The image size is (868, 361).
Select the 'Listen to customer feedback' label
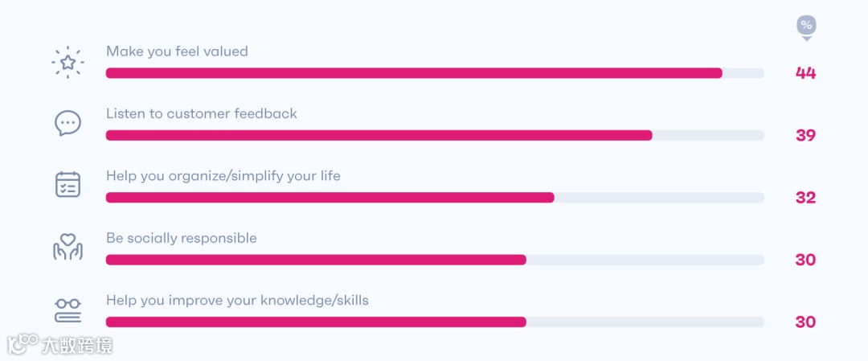coord(202,113)
